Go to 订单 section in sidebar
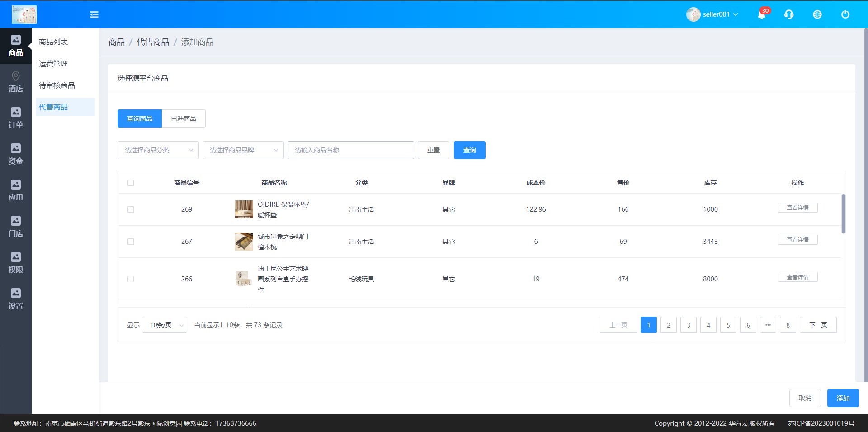This screenshot has height=432, width=868. pos(16,119)
